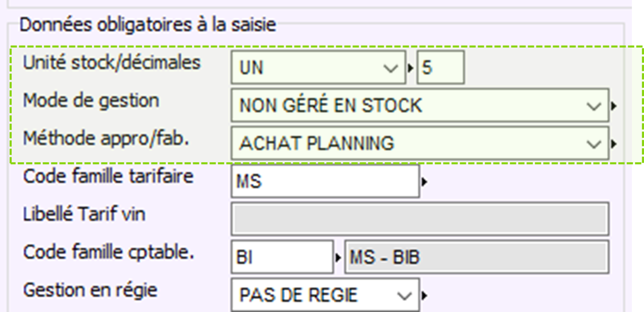Click the arrow icon right of Mode de gestion field
The height and width of the screenshot is (312, 644).
click(614, 106)
